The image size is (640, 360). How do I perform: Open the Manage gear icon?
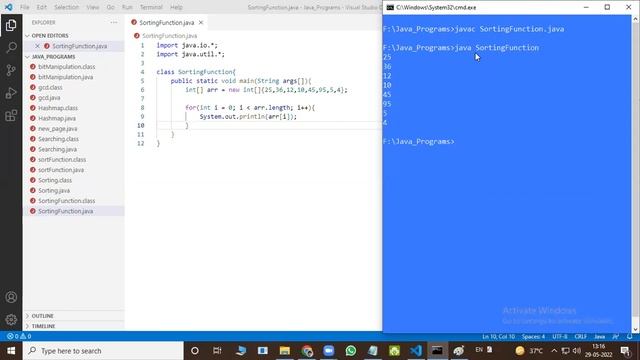click(11, 319)
